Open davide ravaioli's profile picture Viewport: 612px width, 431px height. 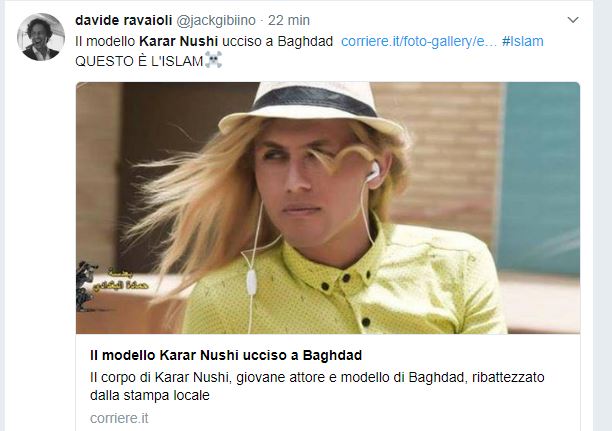(x=41, y=37)
